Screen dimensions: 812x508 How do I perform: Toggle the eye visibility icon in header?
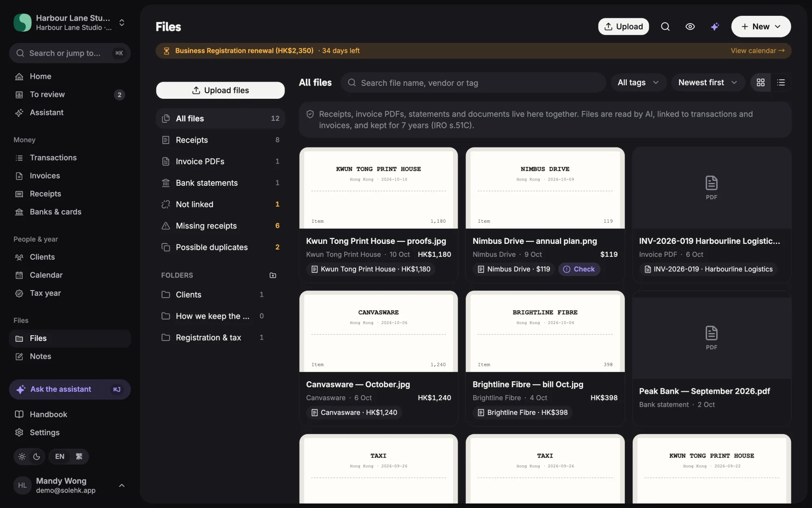click(690, 26)
